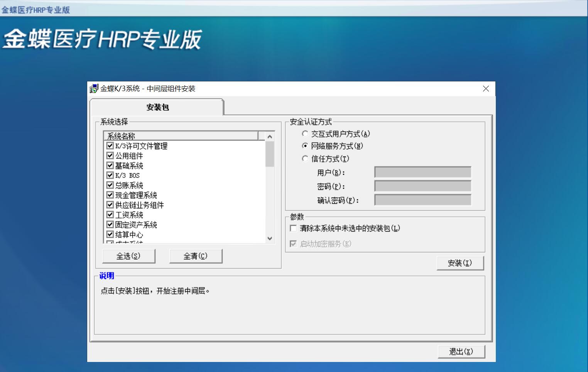Click scroll up arrow of system list
588x372 pixels.
(x=270, y=137)
